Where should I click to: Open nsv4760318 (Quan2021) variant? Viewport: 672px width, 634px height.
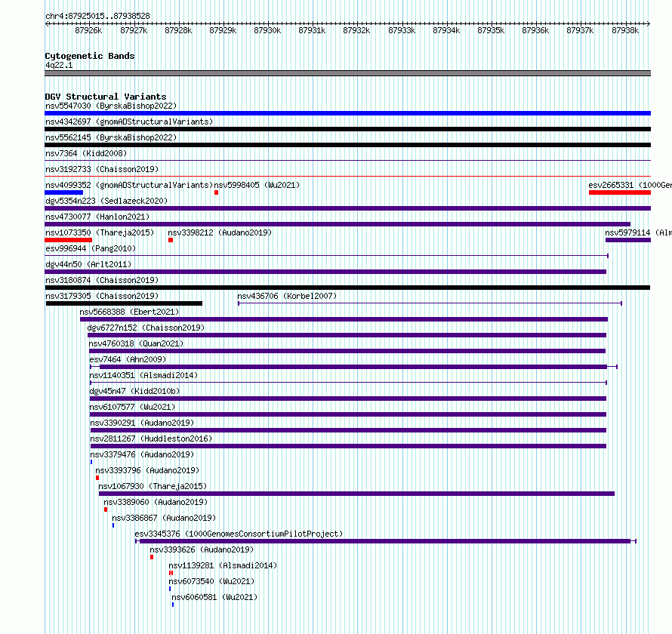(136, 343)
